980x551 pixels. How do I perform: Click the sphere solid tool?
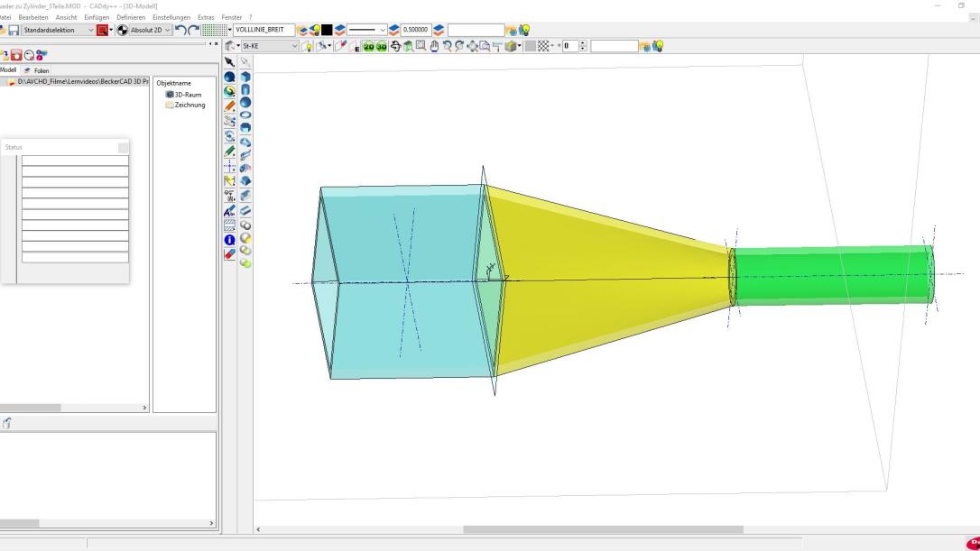[245, 103]
